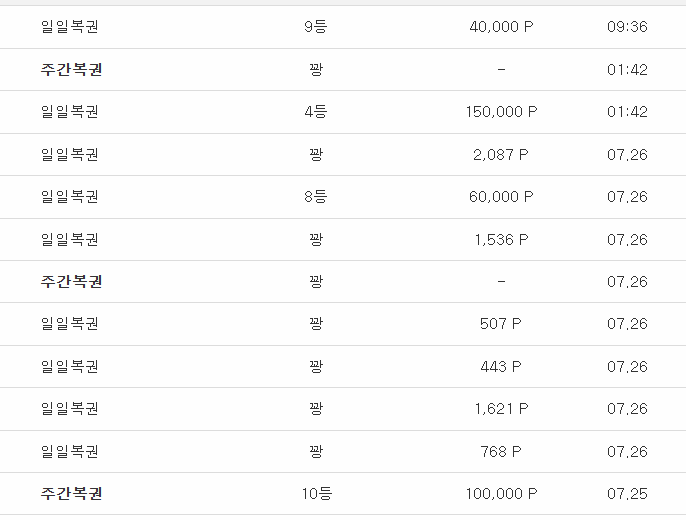This screenshot has height=520, width=686.
Task: Click the 4등 rank cell
Action: tap(315, 112)
